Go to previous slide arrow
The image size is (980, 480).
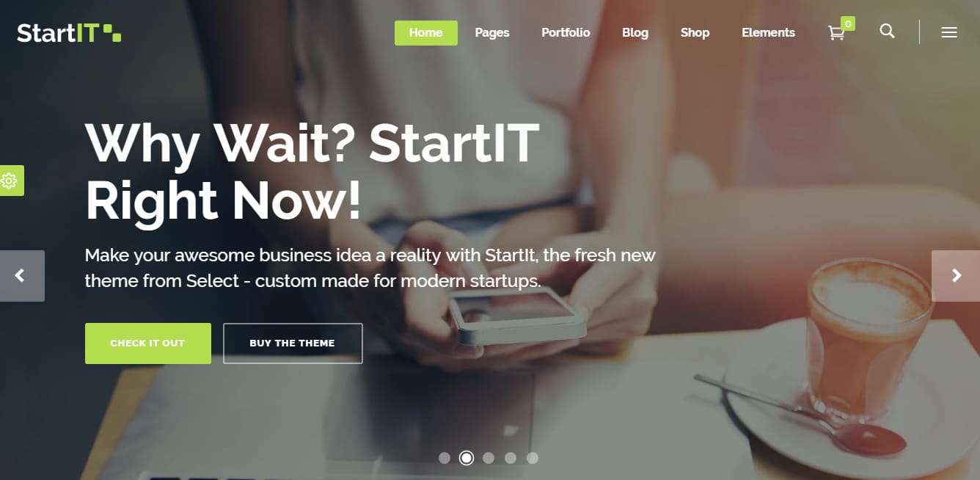pos(21,276)
